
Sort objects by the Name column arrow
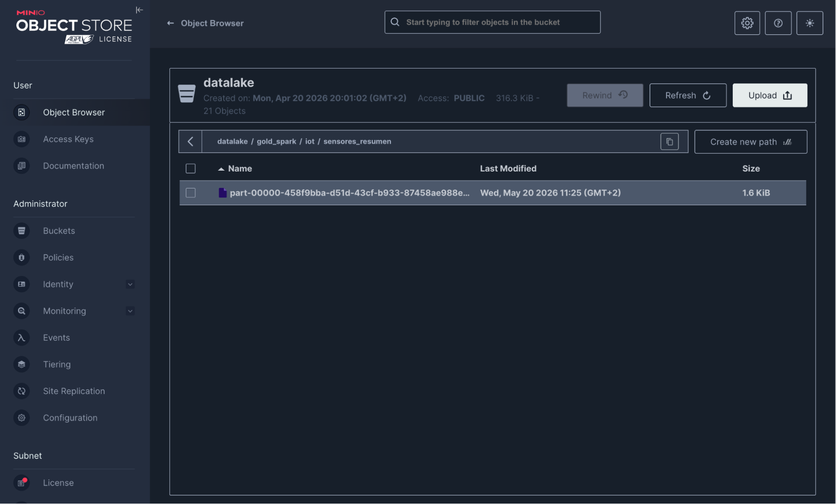(221, 169)
